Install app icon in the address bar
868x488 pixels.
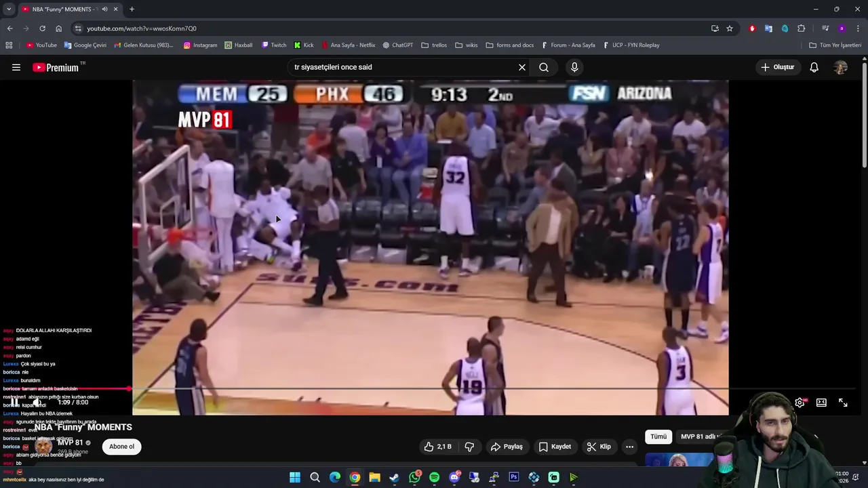[x=715, y=28]
